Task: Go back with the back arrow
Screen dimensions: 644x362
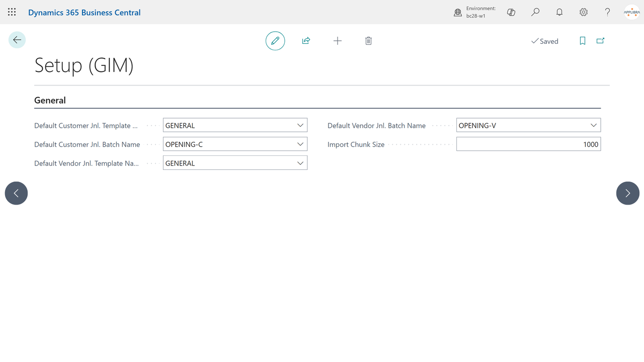Action: 17,40
